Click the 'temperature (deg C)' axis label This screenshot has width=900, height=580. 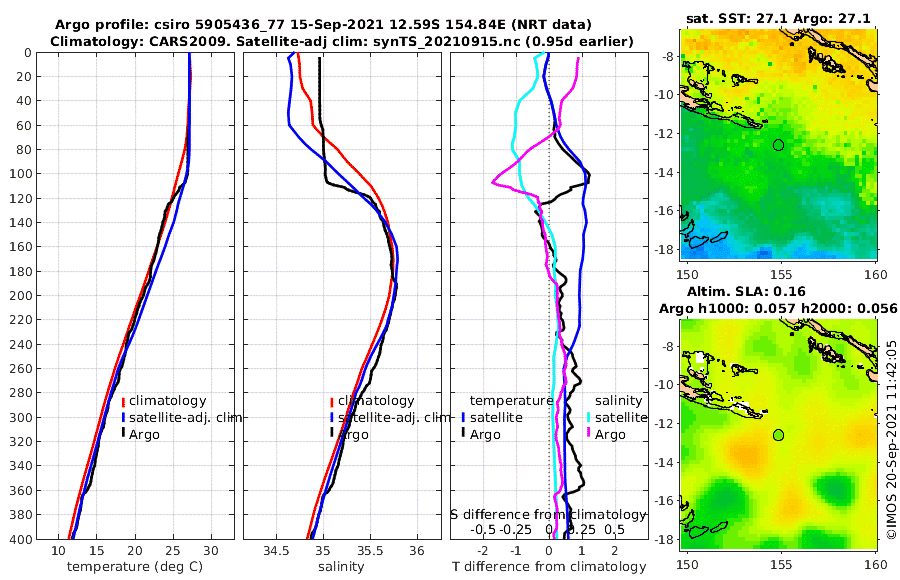coord(135,567)
